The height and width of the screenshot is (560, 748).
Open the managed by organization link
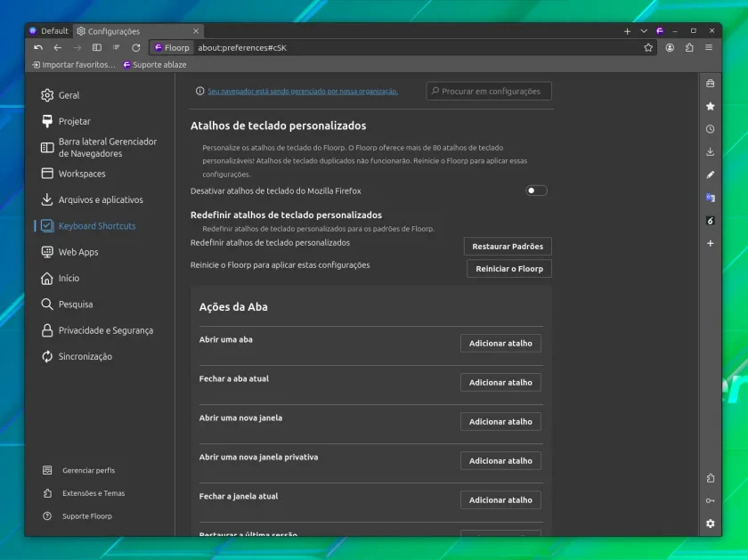[303, 91]
